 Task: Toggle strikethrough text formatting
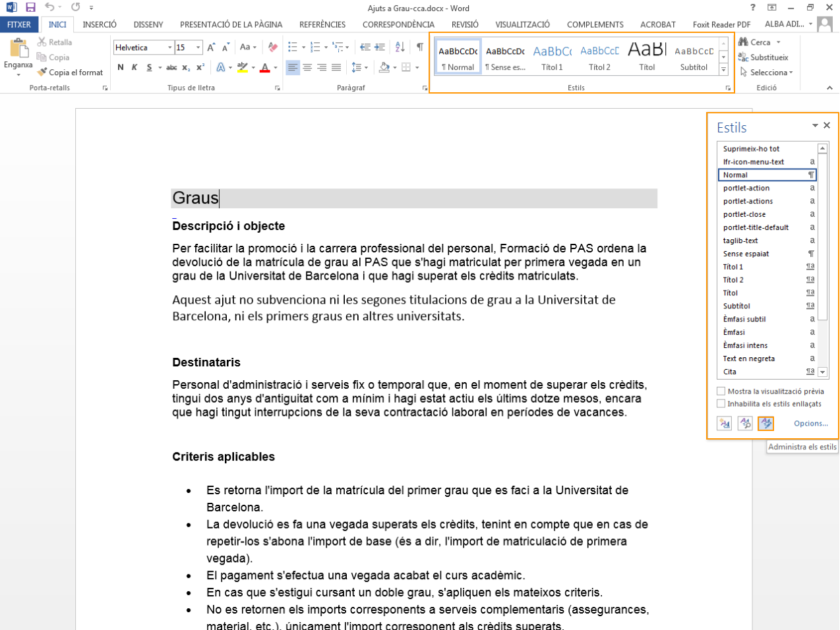171,67
